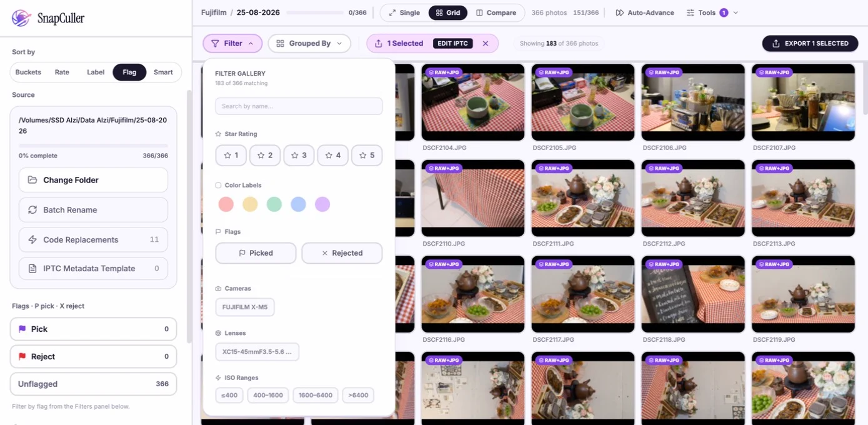Sort by Smart
Viewport: 868px width, 425px height.
click(163, 72)
